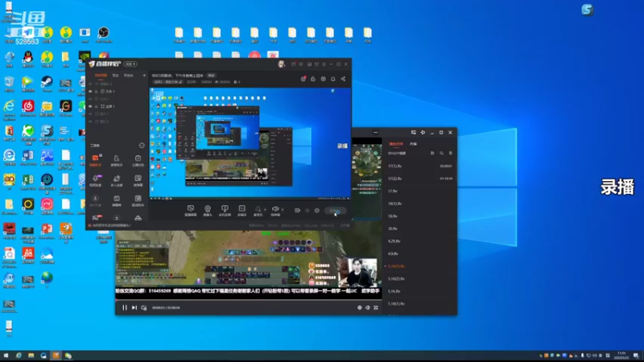Switch to first scene tab in streaming app

tap(101, 76)
